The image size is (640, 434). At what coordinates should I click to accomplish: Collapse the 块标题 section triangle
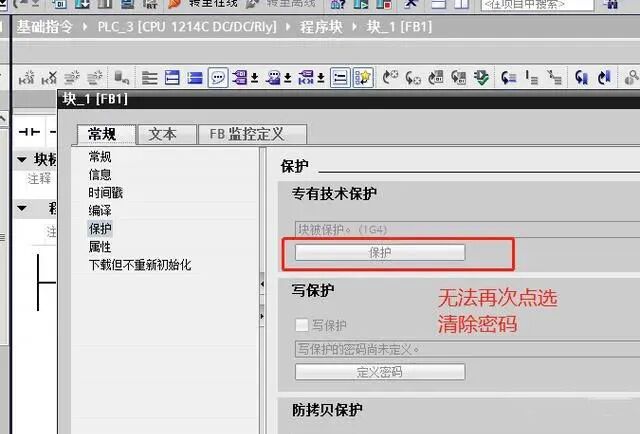click(x=22, y=160)
